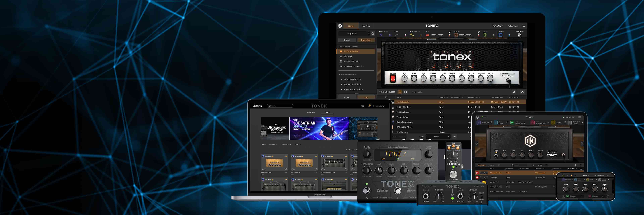This screenshot has height=215, width=644.
Task: Toggle Cab on/off switch
Action: (478, 35)
